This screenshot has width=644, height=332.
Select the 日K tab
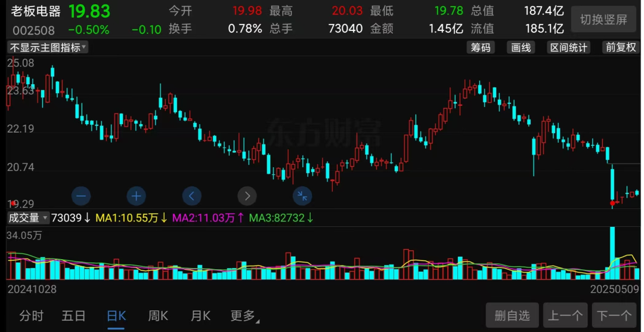pyautogui.click(x=116, y=316)
